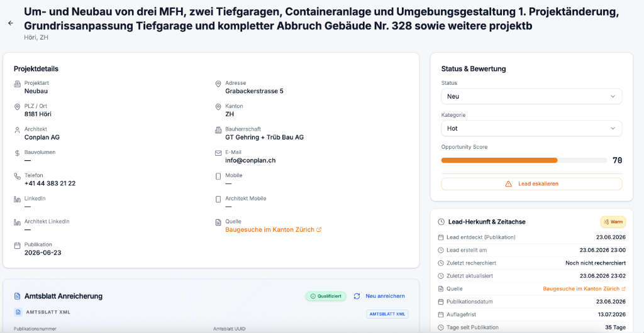Click the 35 Tage value

[x=616, y=327]
